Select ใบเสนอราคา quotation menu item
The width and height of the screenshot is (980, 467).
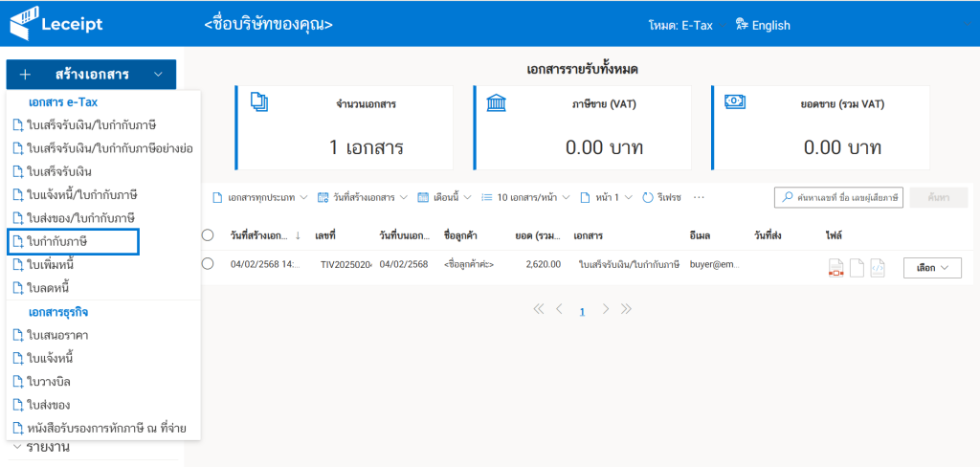tap(103, 335)
